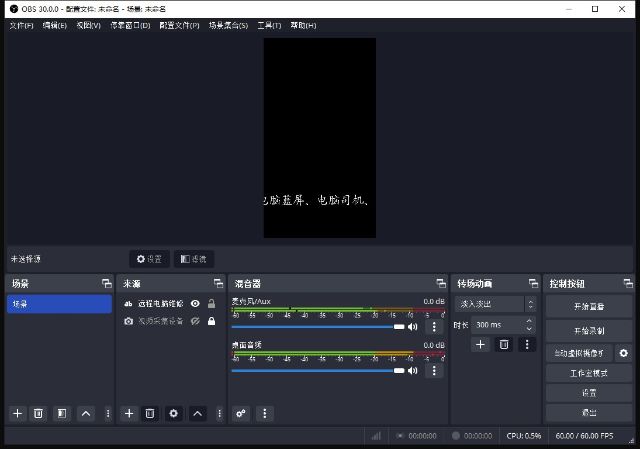The width and height of the screenshot is (640, 449).
Task: Select the 远程电脑维修 source row
Action: click(x=170, y=303)
